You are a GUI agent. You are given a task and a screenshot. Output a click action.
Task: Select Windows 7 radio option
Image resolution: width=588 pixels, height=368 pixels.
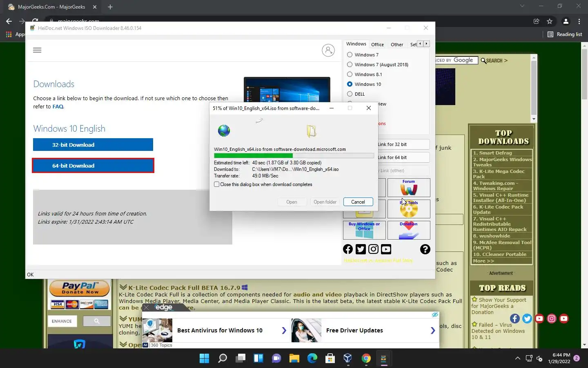[350, 55]
